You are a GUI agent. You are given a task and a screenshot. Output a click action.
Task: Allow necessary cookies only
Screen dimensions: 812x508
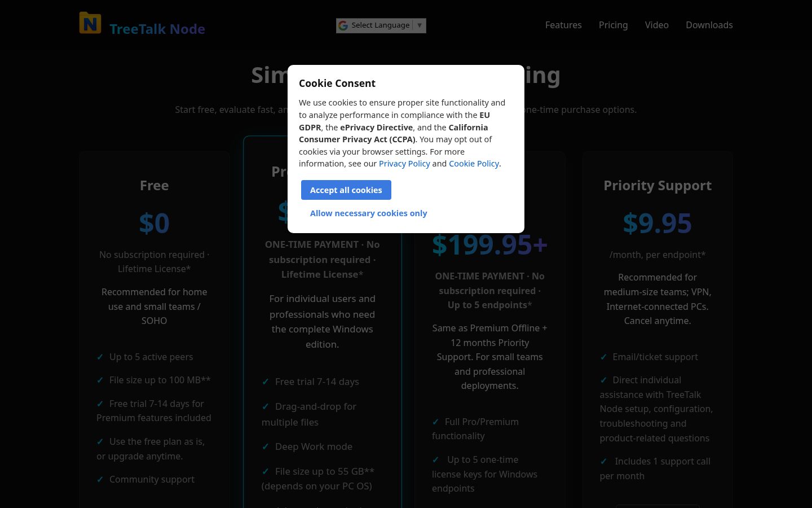(x=369, y=213)
